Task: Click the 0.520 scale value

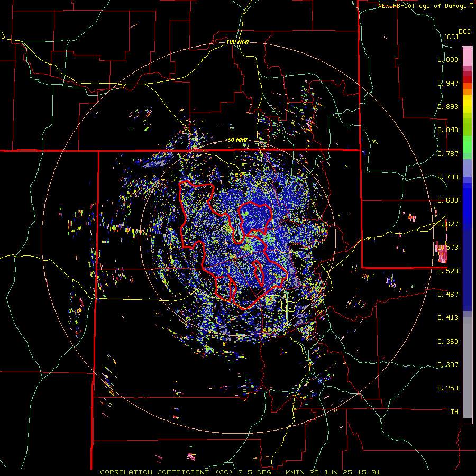Action: pyautogui.click(x=448, y=271)
